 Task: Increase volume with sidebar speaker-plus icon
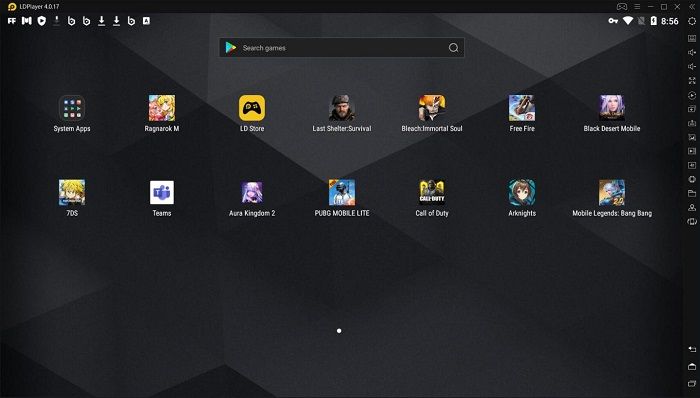click(x=692, y=52)
